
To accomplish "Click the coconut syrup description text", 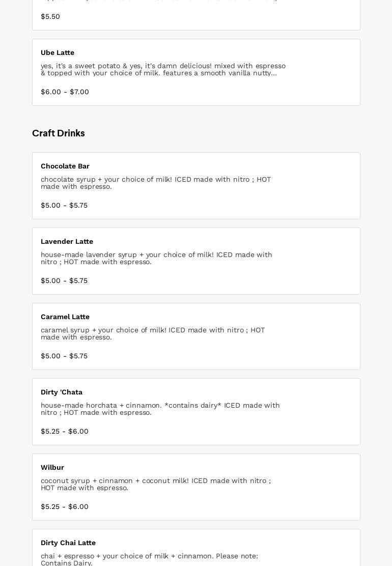I will (x=155, y=485).
